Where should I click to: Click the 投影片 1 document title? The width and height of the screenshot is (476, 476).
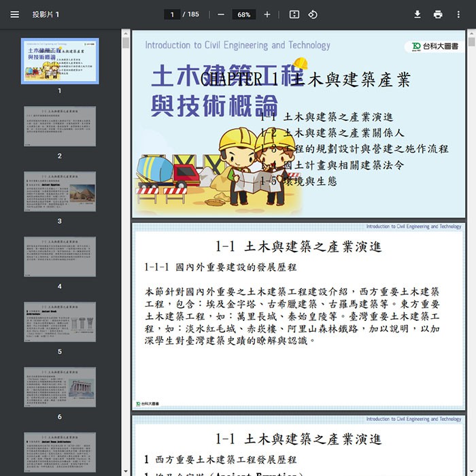46,14
